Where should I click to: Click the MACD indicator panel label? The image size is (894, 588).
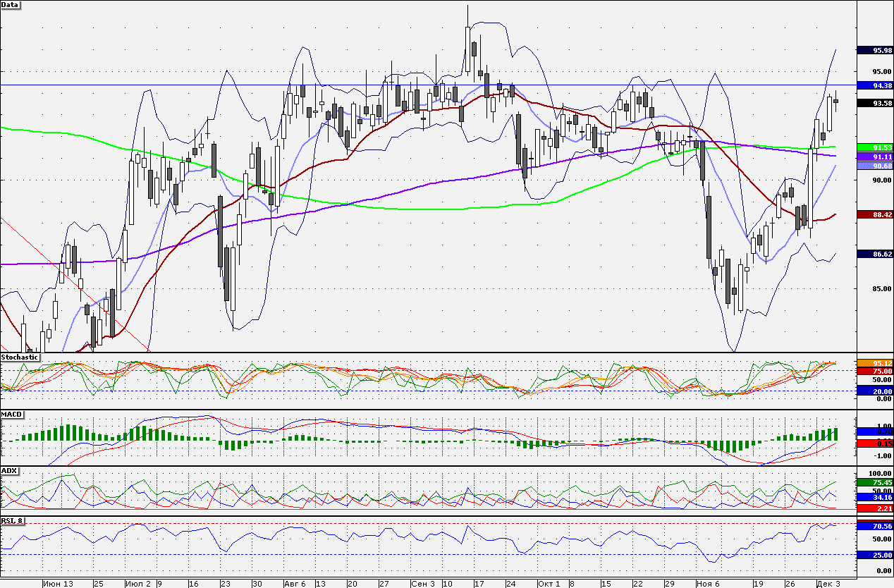pos(12,414)
